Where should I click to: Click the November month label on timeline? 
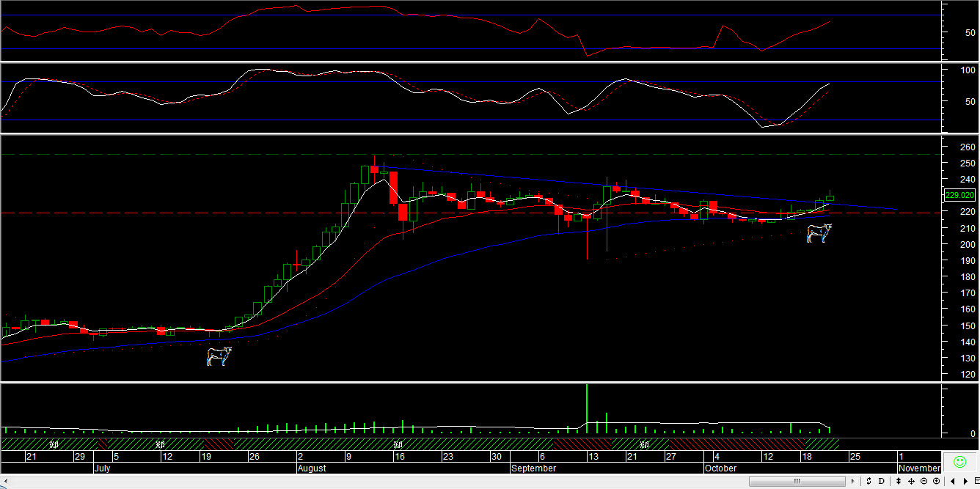tap(919, 468)
